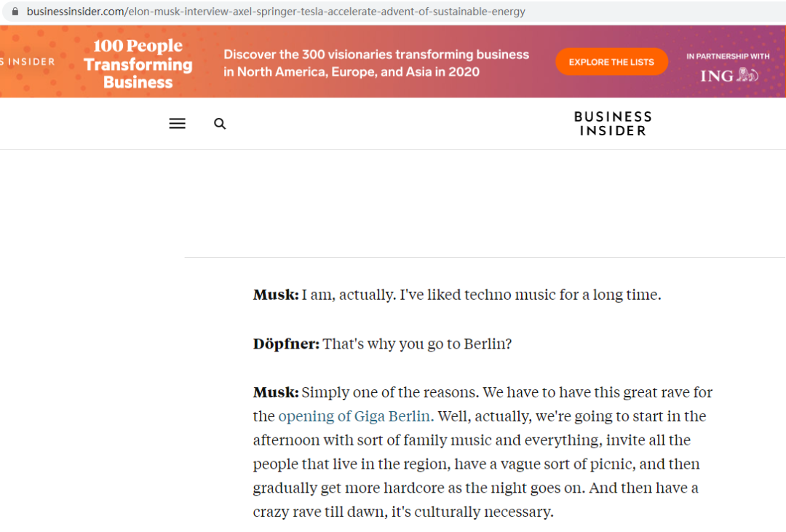The image size is (786, 532).
Task: Click 'That's why you go to Berlin?' question
Action: (x=417, y=344)
